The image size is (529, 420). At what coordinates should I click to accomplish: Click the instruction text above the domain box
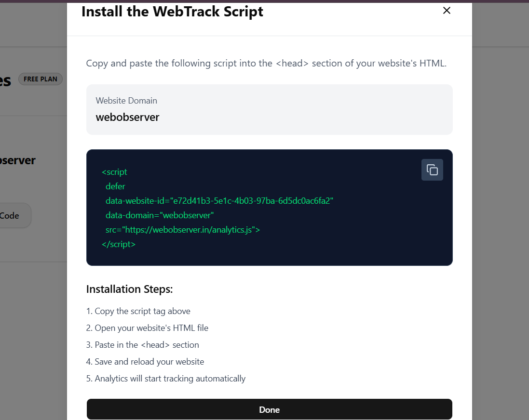266,63
